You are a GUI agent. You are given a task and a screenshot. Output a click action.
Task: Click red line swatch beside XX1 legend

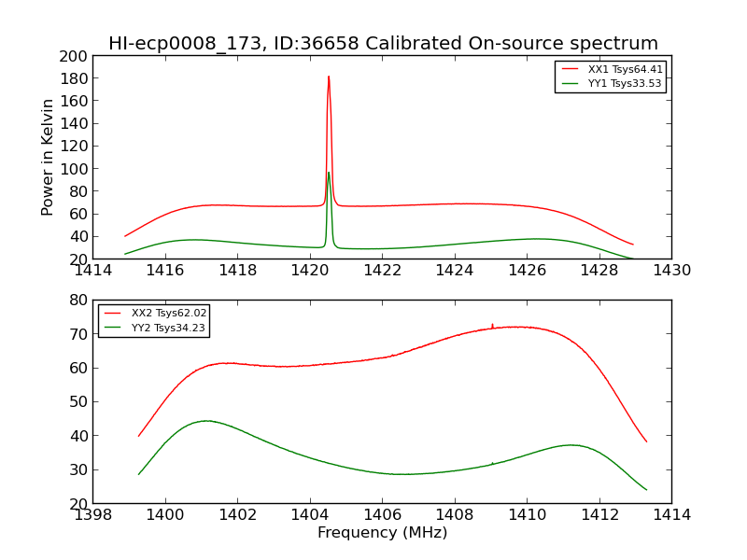point(570,69)
